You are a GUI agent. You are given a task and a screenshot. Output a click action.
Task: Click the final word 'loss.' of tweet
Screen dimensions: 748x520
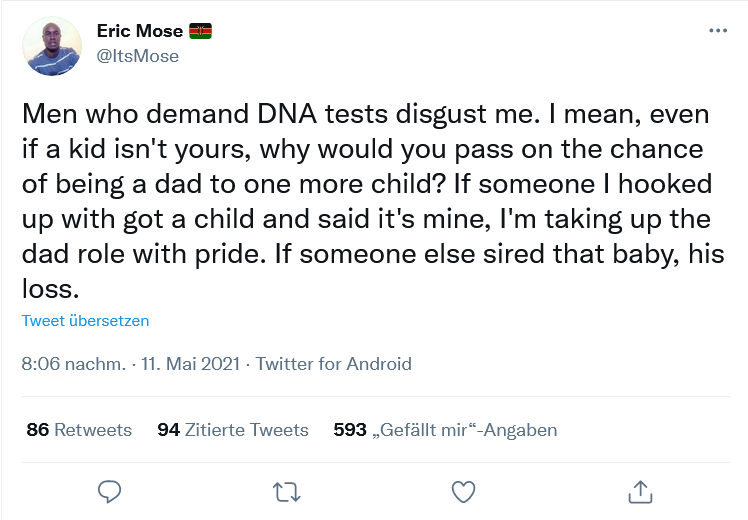point(51,289)
